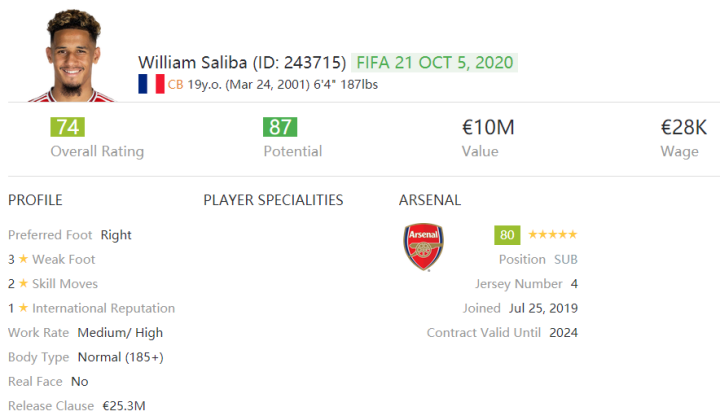Click the Release Clause €25.3M value
Screen dimensions: 720x420
(124, 406)
